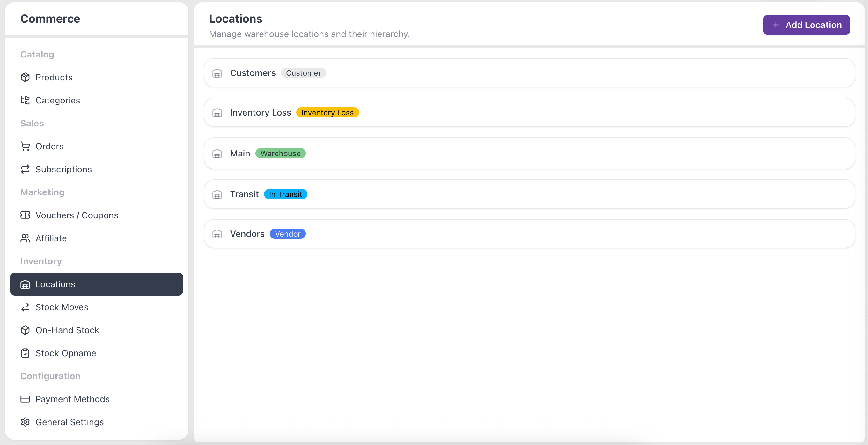
Task: Open the Inventory Loss location name
Action: pyautogui.click(x=261, y=112)
